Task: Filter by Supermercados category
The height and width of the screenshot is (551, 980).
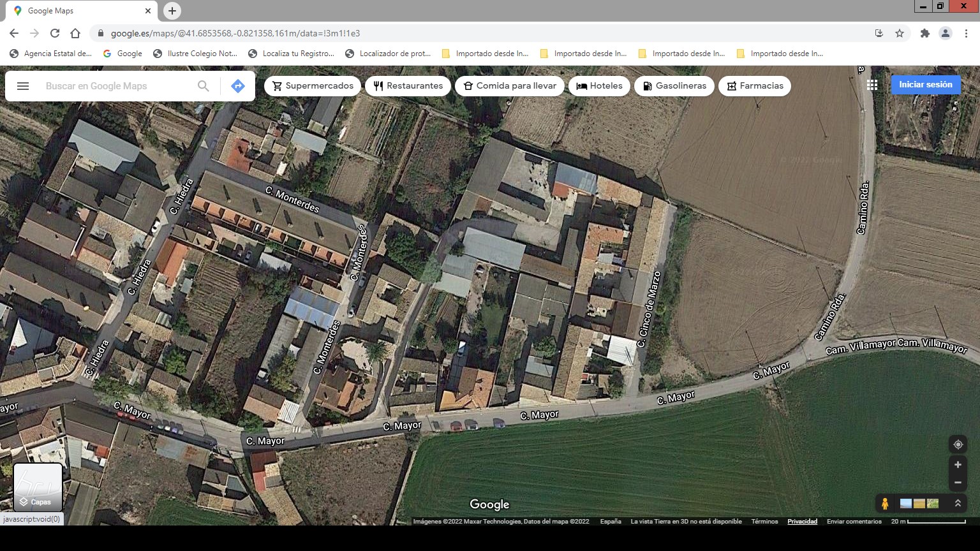Action: coord(313,86)
